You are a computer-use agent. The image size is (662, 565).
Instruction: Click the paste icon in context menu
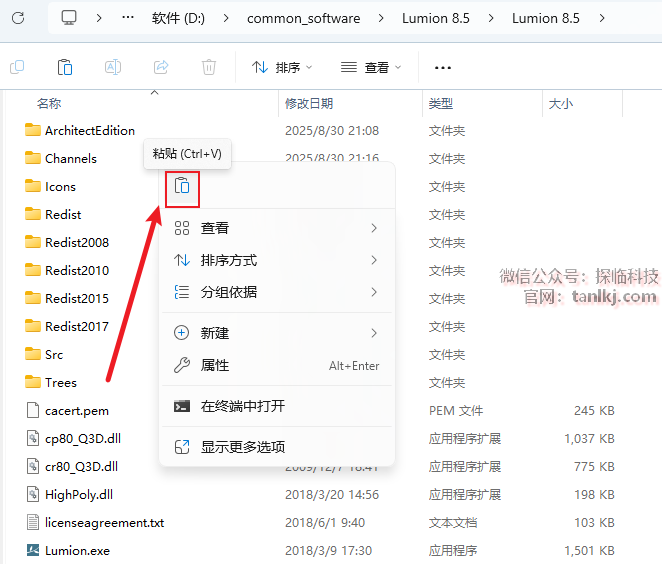[x=182, y=185]
